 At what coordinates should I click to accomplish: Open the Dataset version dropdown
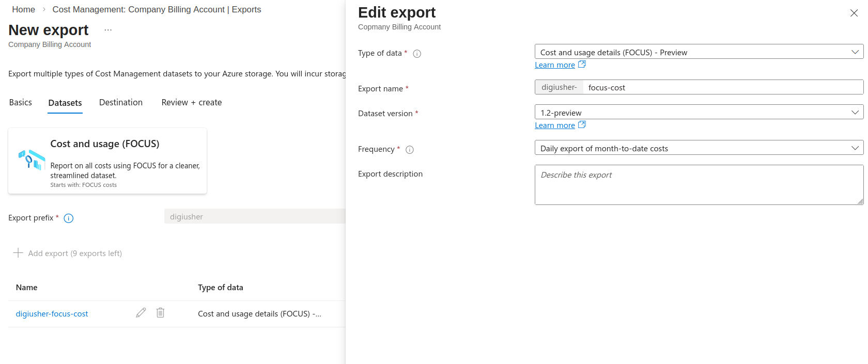click(x=699, y=113)
